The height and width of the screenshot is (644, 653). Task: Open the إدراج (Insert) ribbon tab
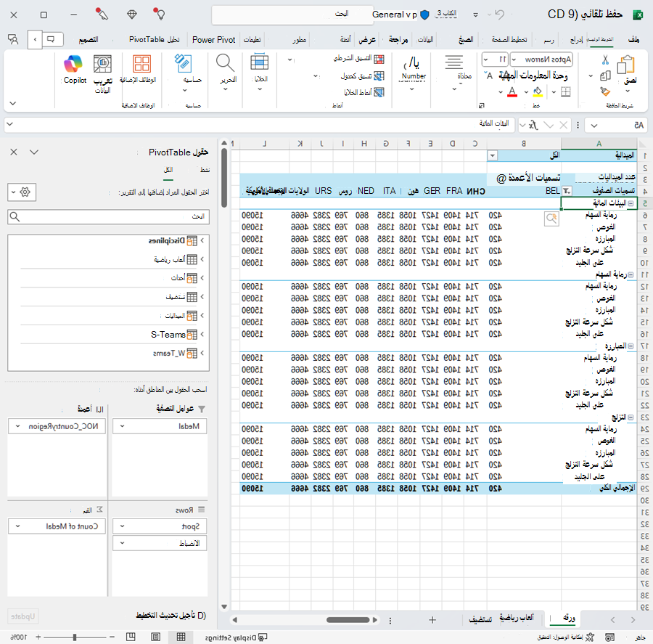click(x=576, y=40)
